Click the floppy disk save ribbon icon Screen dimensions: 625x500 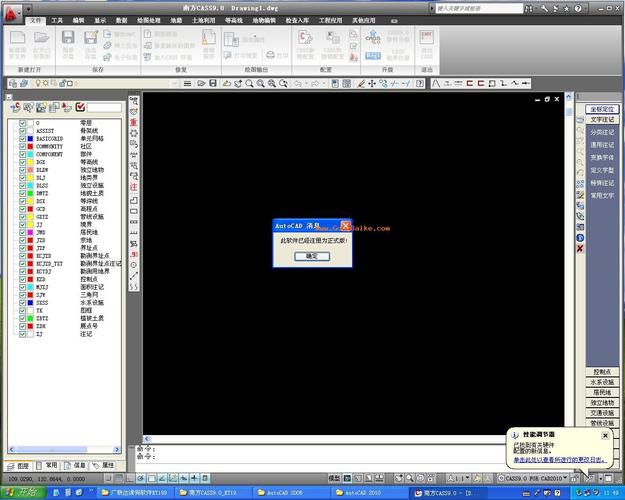pyautogui.click(x=68, y=37)
